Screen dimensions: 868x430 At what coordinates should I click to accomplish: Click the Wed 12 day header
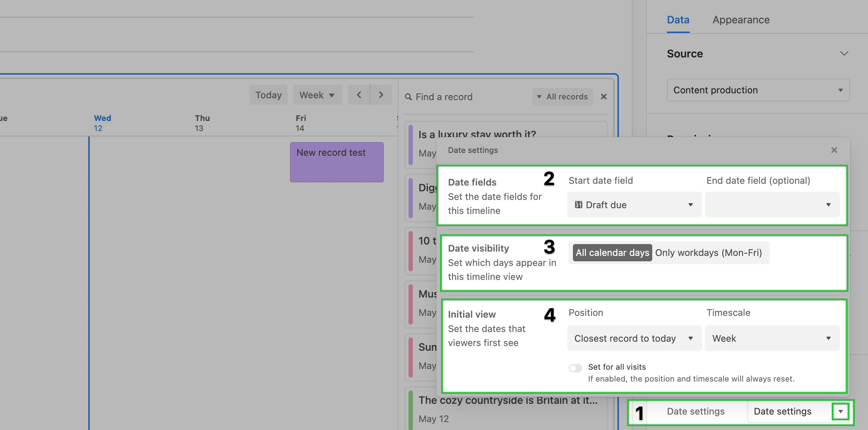(102, 123)
